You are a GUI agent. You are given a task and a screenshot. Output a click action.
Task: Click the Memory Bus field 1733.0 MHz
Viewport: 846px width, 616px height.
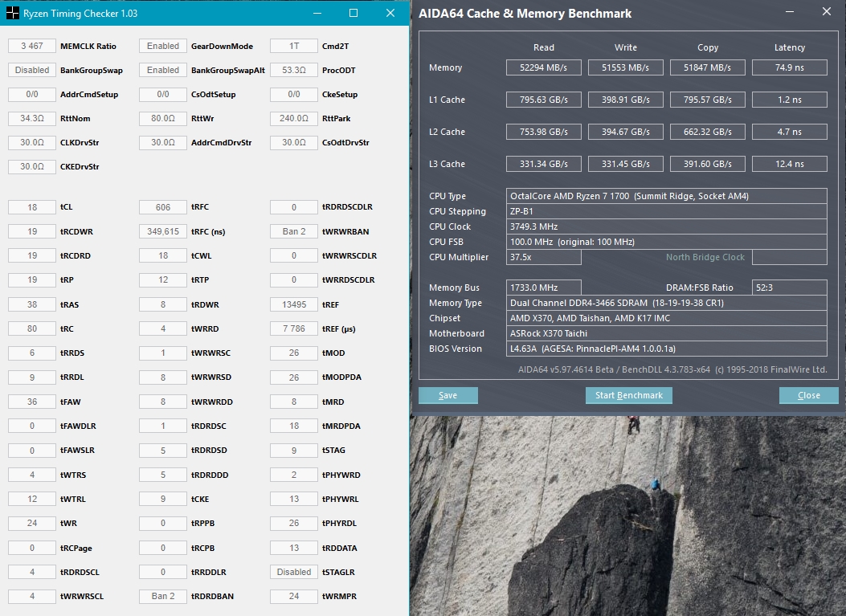point(543,288)
